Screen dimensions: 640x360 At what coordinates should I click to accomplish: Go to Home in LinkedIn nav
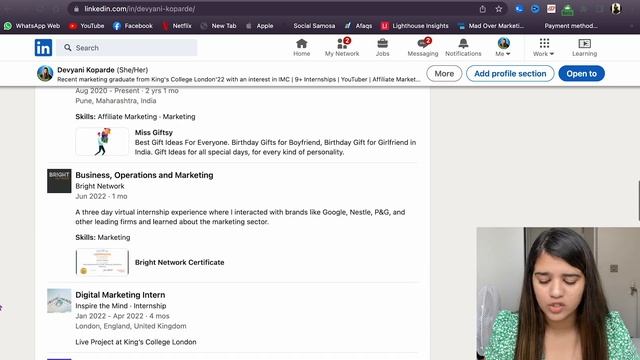[302, 47]
